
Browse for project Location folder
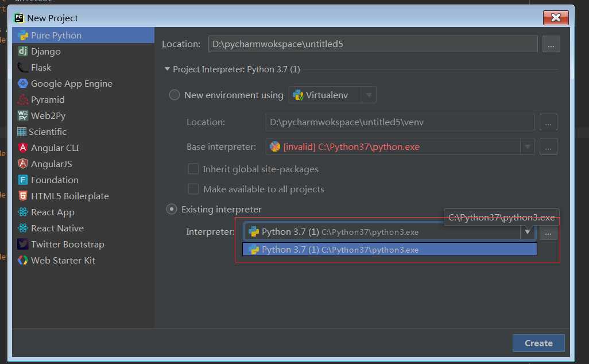pos(551,44)
